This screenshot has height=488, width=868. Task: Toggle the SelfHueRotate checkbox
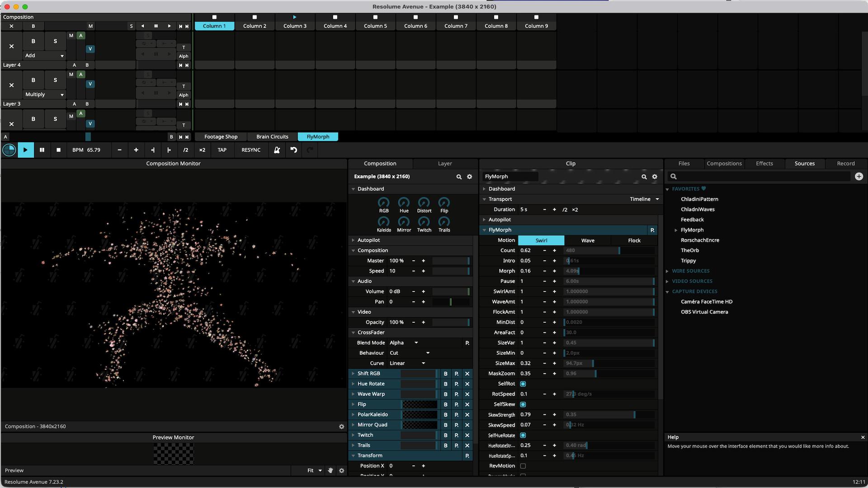523,436
